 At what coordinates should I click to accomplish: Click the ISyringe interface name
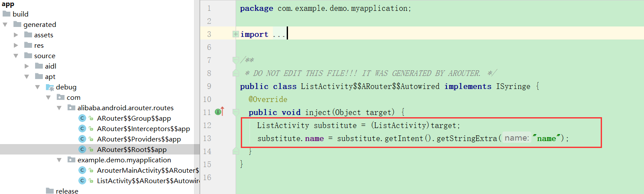[x=513, y=86]
